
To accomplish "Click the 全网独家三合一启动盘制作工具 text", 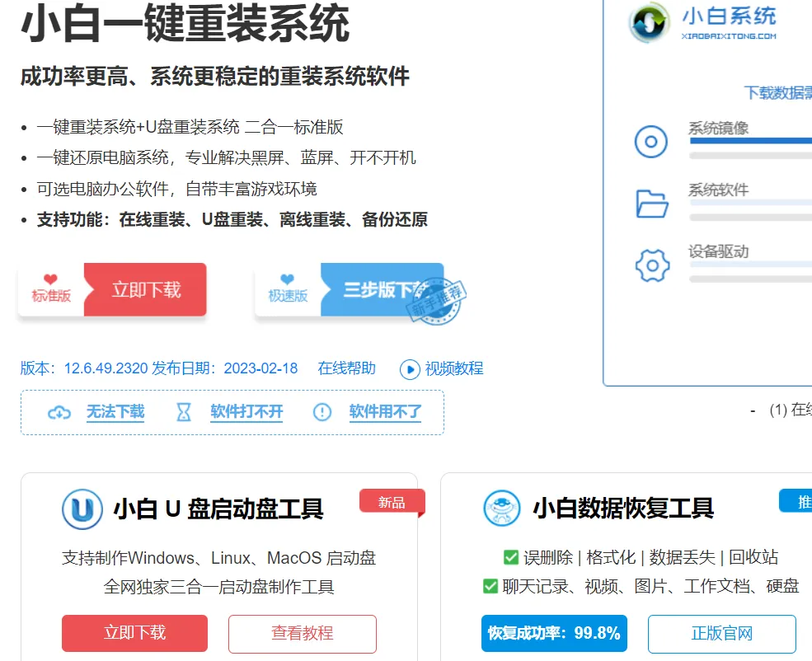I will pyautogui.click(x=218, y=587).
